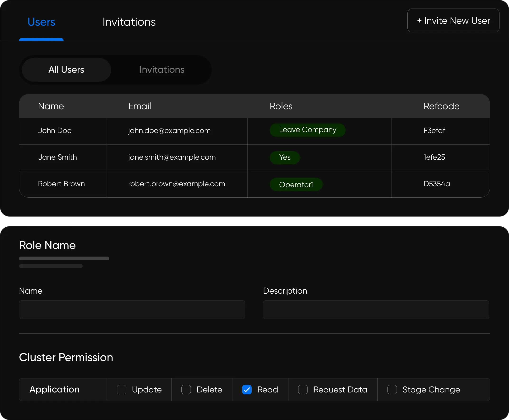Click the Leave Company role badge

[307, 130]
